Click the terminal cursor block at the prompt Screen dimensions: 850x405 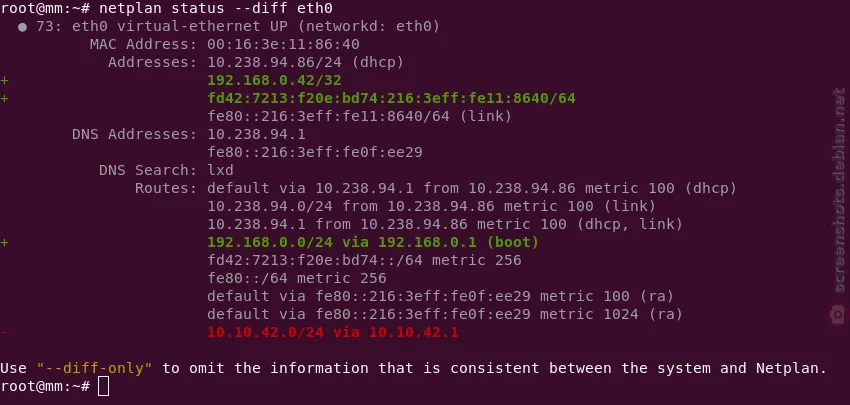[x=103, y=387]
